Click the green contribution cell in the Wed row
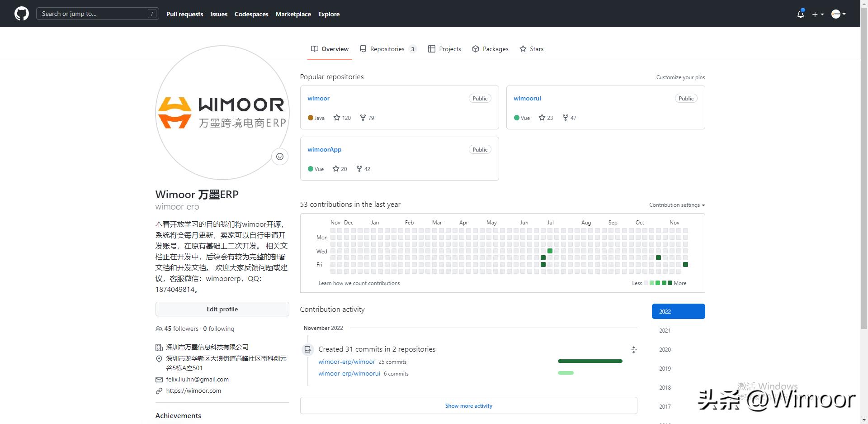 coord(550,251)
